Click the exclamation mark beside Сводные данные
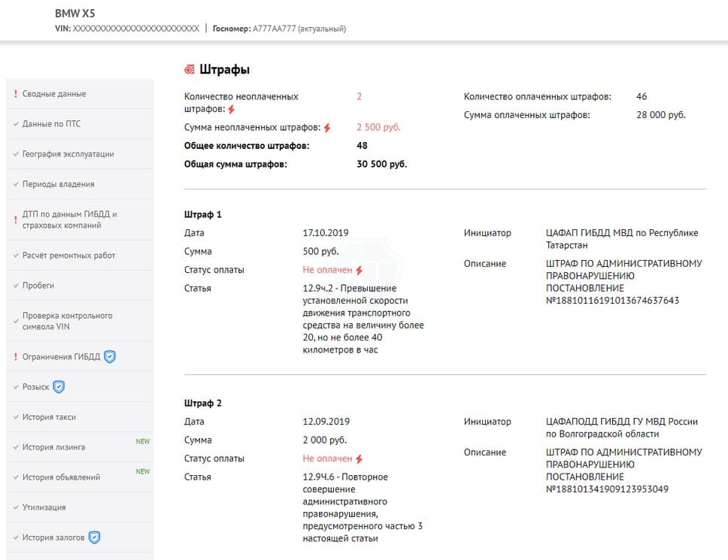Screen dimensions: 728x560 coord(15,94)
